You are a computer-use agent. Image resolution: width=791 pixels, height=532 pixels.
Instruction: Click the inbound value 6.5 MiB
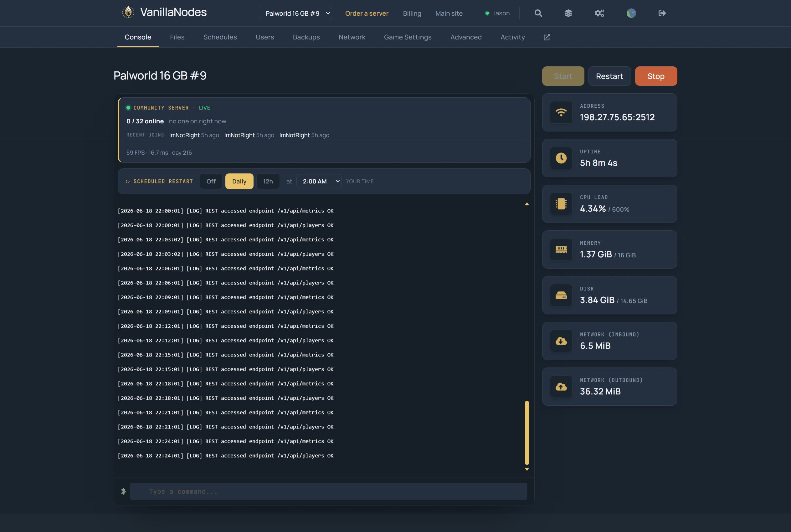tap(595, 346)
